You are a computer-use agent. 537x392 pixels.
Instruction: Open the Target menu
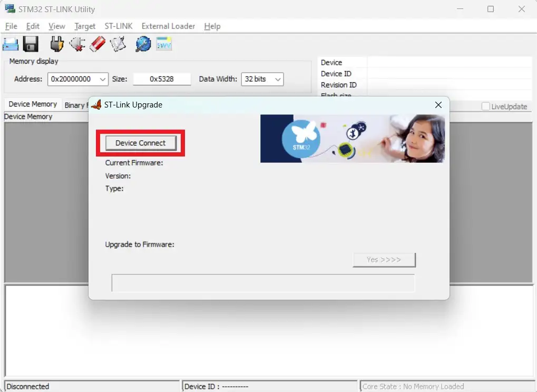(85, 26)
